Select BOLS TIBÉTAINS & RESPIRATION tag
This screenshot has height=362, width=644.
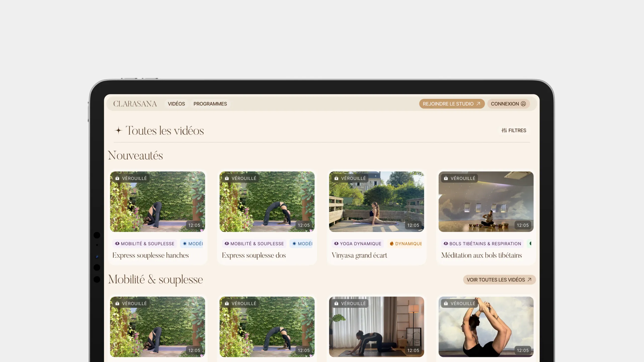[x=482, y=244]
